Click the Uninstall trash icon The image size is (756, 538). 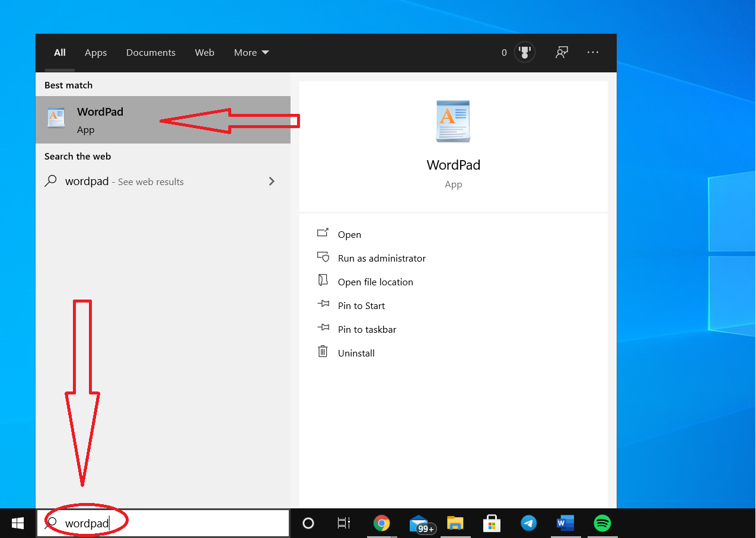coord(323,351)
